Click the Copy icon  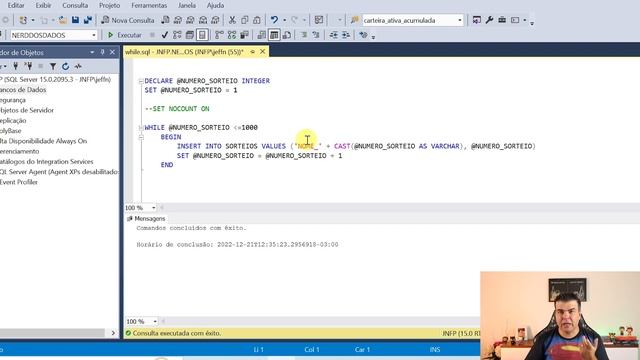pos(244,20)
